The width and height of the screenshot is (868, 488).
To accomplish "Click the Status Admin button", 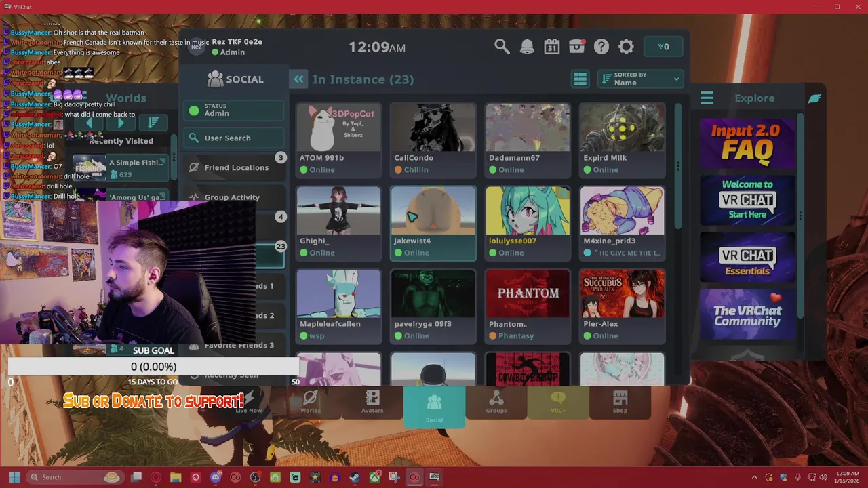I will pos(234,110).
